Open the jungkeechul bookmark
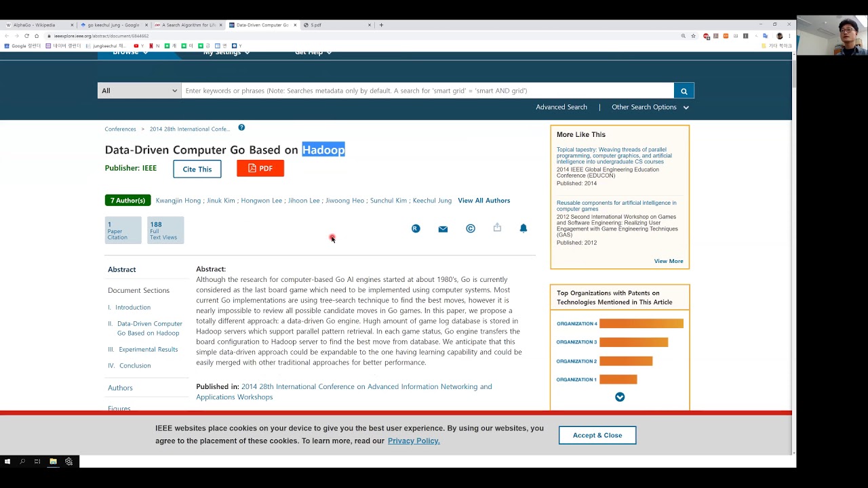Image resolution: width=868 pixels, height=488 pixels. coord(106,46)
